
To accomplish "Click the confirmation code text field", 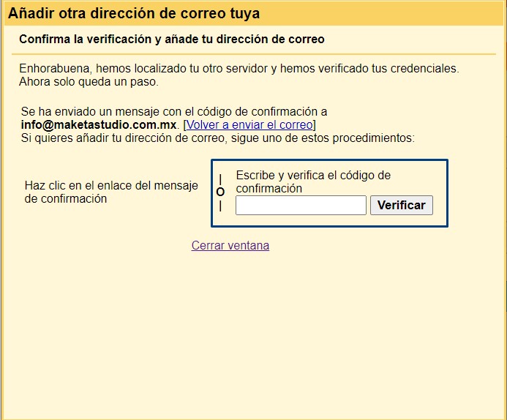I will point(301,206).
